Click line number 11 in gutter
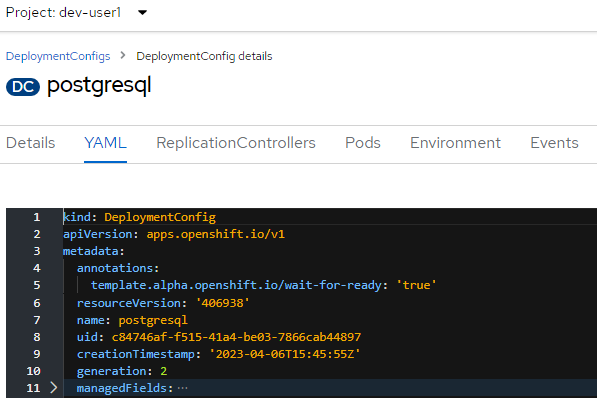597x398 pixels. [34, 388]
